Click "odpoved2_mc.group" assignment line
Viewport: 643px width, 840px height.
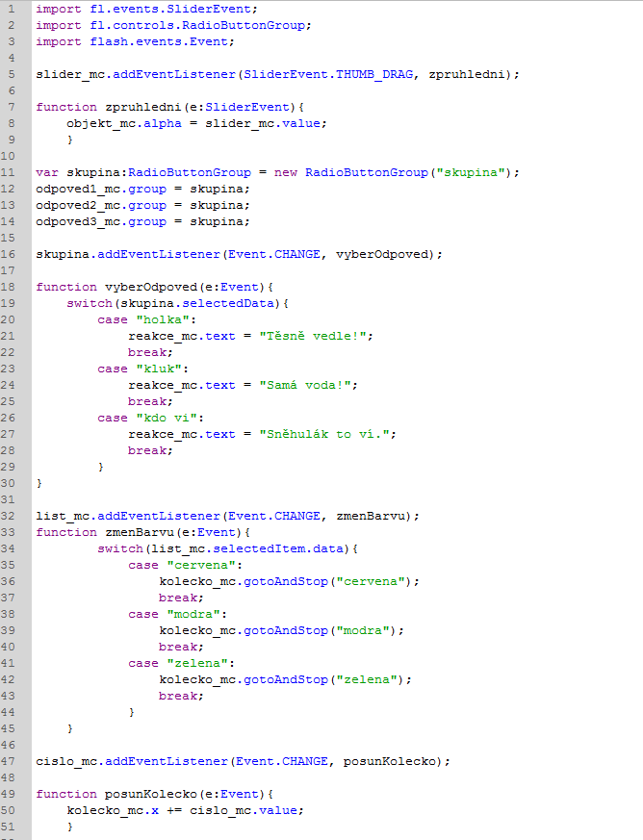(x=142, y=205)
